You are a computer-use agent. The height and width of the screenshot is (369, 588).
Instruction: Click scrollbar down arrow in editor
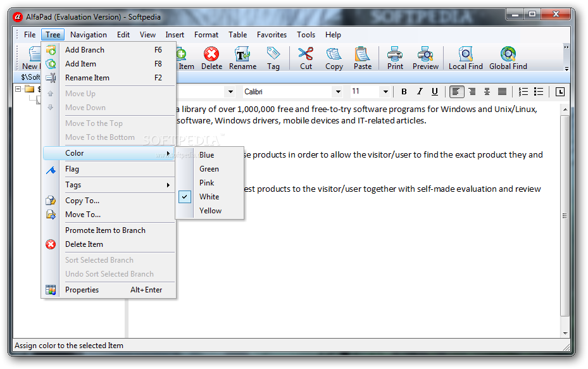pos(565,333)
